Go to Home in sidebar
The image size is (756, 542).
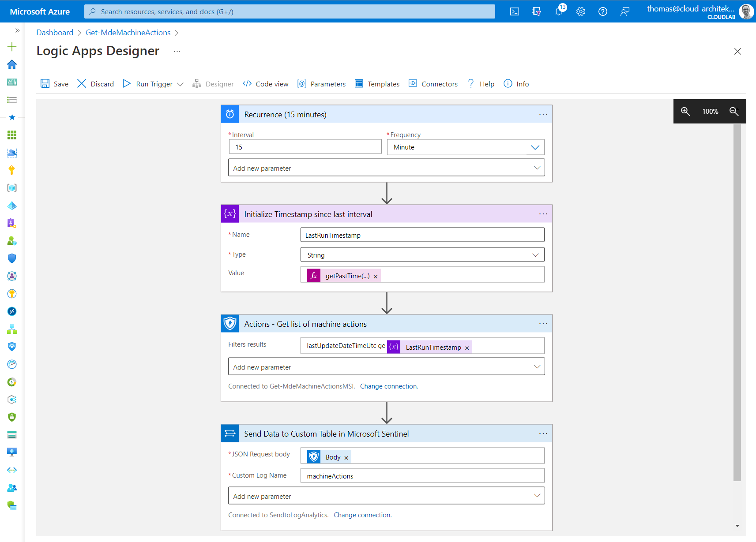coord(12,64)
